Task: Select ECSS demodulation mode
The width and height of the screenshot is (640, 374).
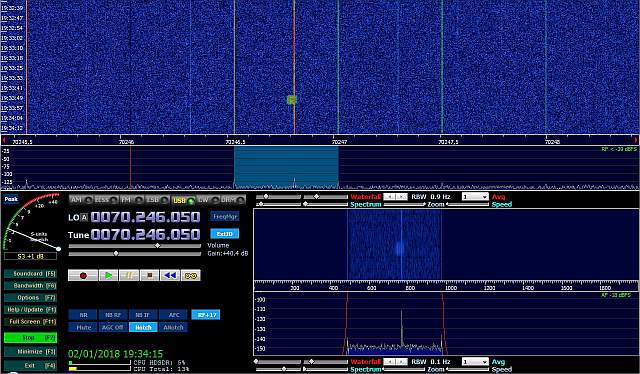Action: coord(106,200)
